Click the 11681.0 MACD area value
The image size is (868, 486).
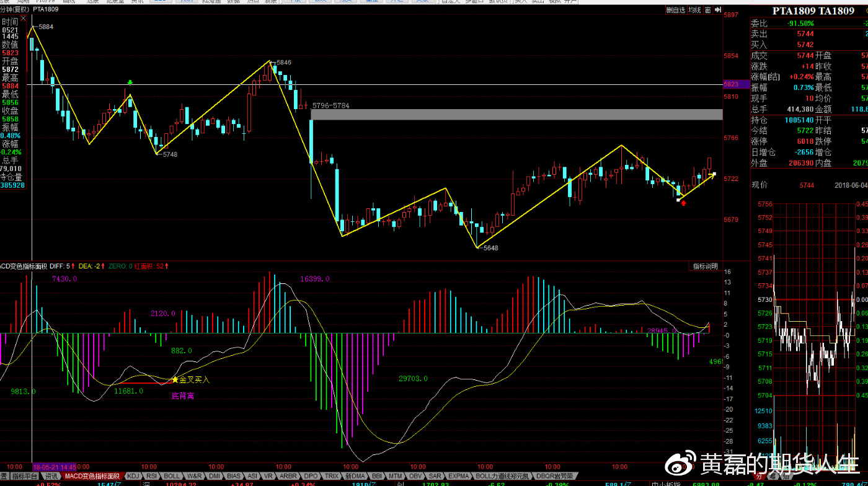coord(128,391)
